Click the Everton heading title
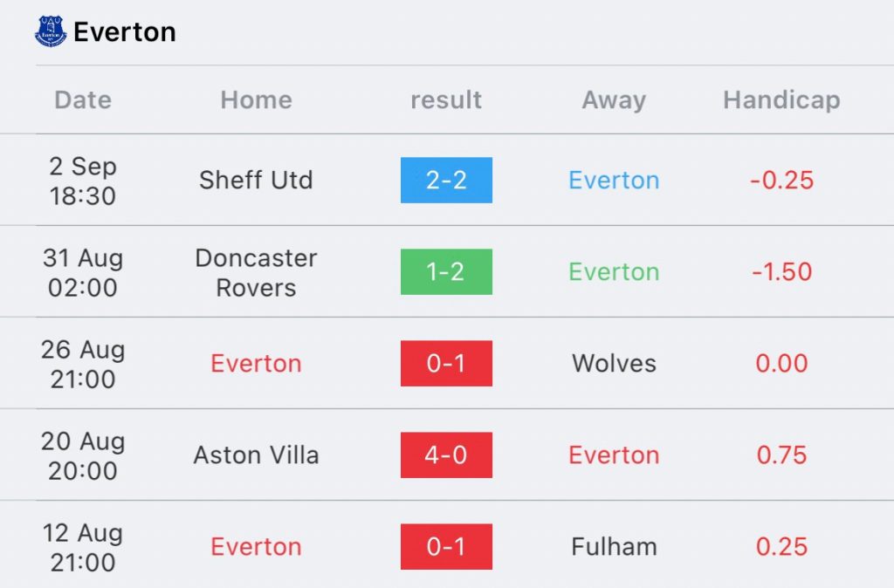Viewport: 894px width, 588px height. pyautogui.click(x=125, y=32)
